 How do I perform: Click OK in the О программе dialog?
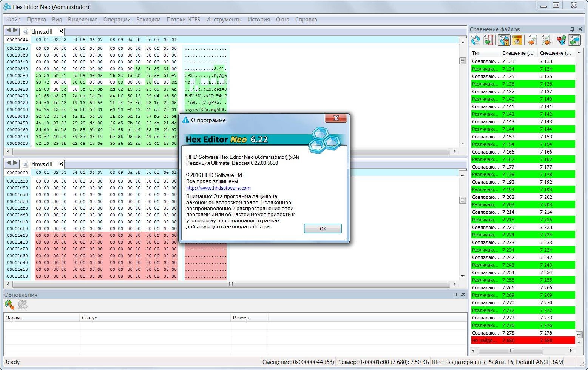(323, 229)
